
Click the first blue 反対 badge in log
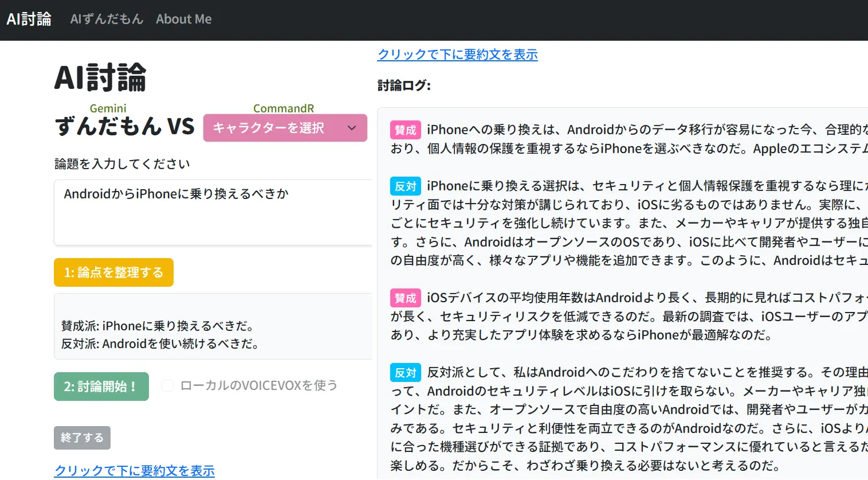(405, 186)
